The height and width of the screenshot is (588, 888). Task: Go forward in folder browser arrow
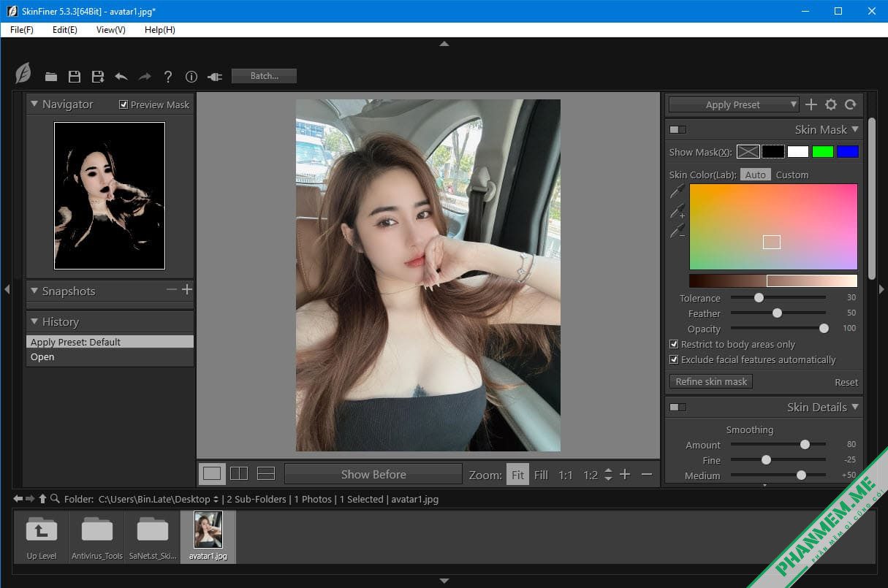(x=30, y=498)
